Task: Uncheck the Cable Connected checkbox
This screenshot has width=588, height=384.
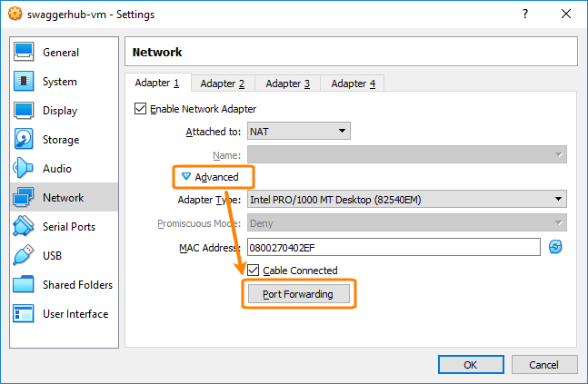Action: tap(253, 271)
